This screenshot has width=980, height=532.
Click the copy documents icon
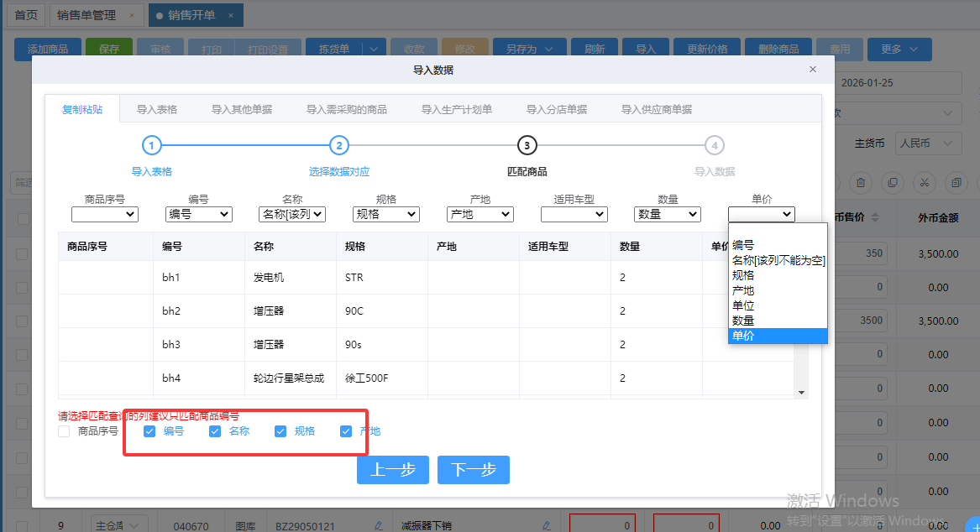[892, 183]
